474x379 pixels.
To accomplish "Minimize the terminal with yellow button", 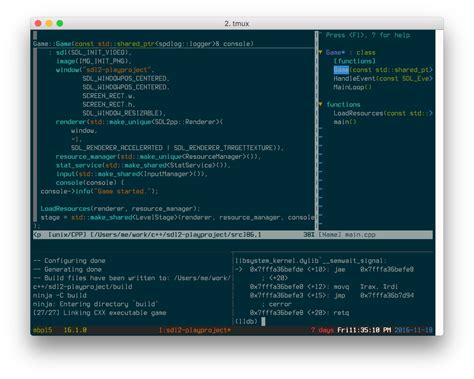I will (x=49, y=23).
